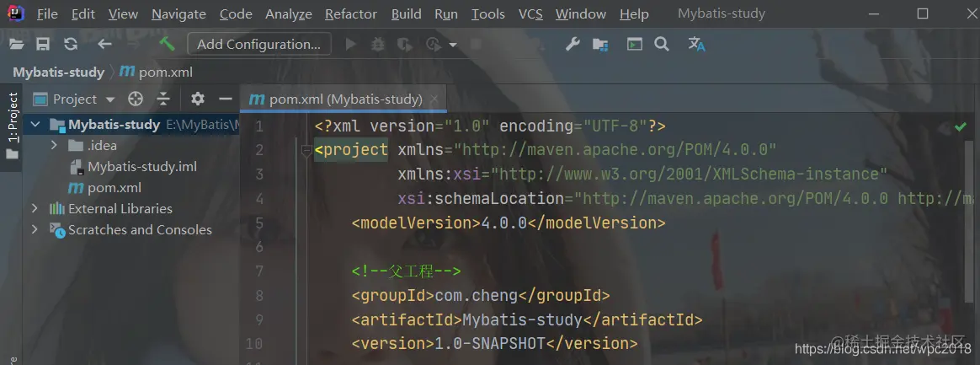Click the green Build hammer icon
Viewport: 980px width, 365px height.
pos(167,43)
